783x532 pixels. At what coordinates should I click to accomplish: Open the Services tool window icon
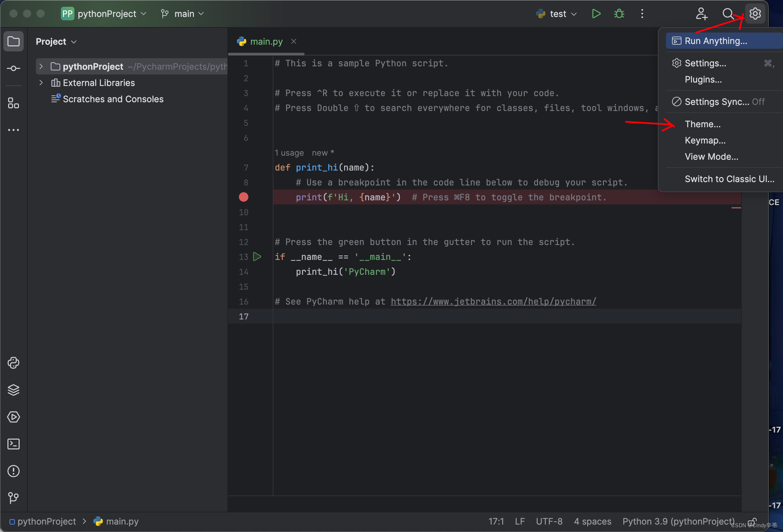(14, 417)
